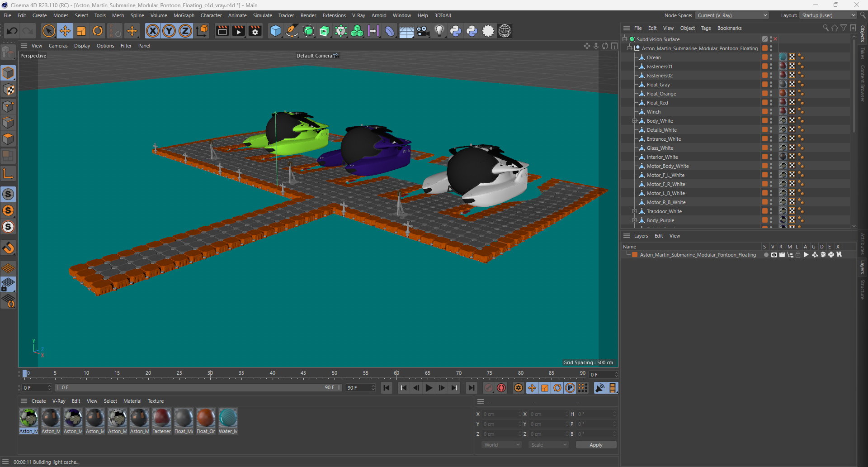
Task: Click the Spline Pen tool icon
Action: 292,31
